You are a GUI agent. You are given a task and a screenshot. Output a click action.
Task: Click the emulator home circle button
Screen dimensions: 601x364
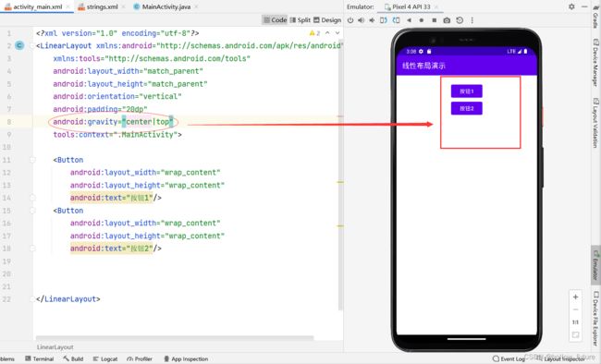(422, 20)
